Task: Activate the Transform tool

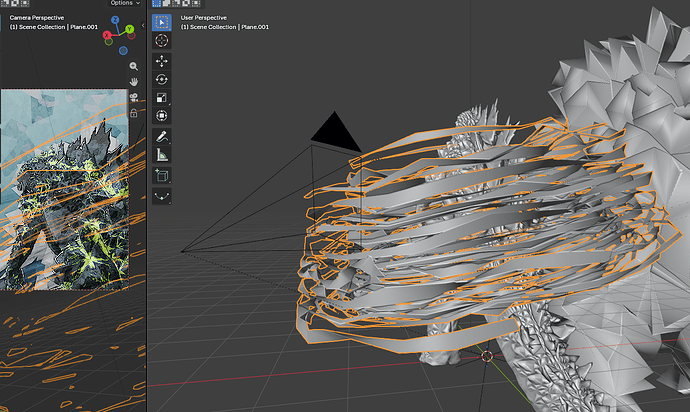Action: 161,116
